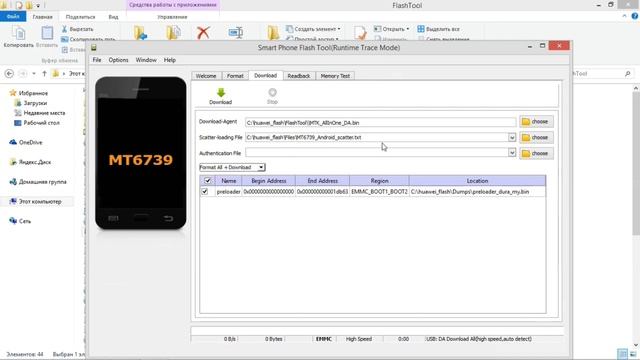Open Недавние места in Explorer sidebar
640x360 pixels.
click(40, 113)
